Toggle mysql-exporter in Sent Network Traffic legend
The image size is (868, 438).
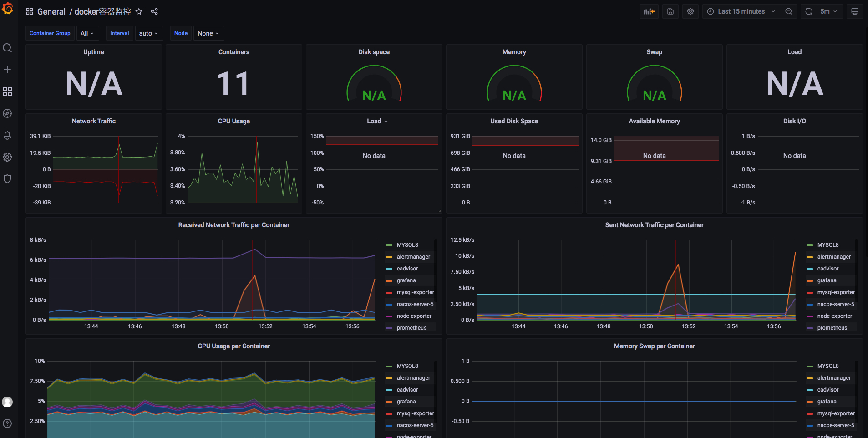point(836,292)
